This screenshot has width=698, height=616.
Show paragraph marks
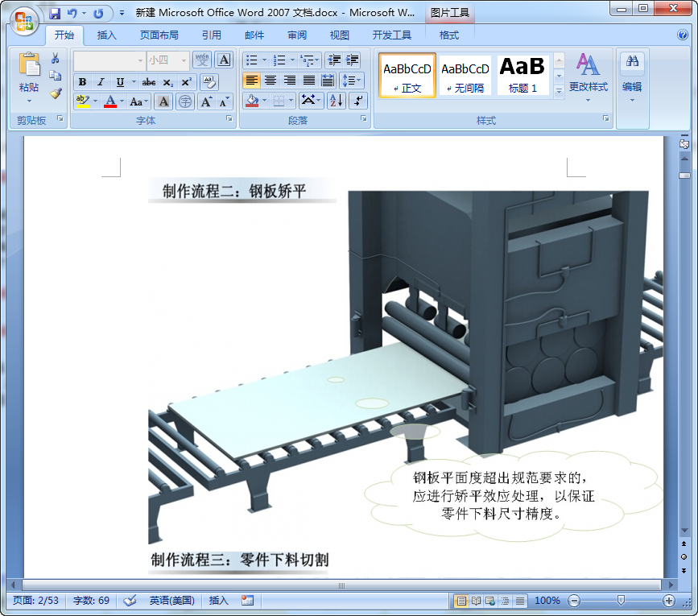pos(358,100)
